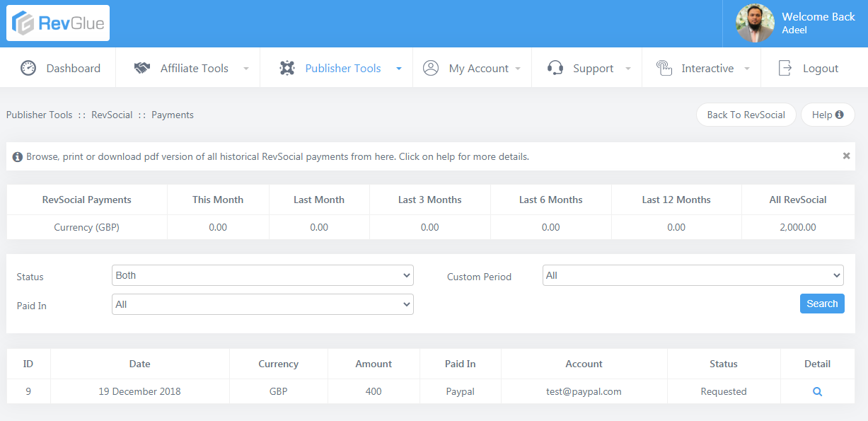Open the Status dropdown set to Both
868x421 pixels.
[x=262, y=275]
